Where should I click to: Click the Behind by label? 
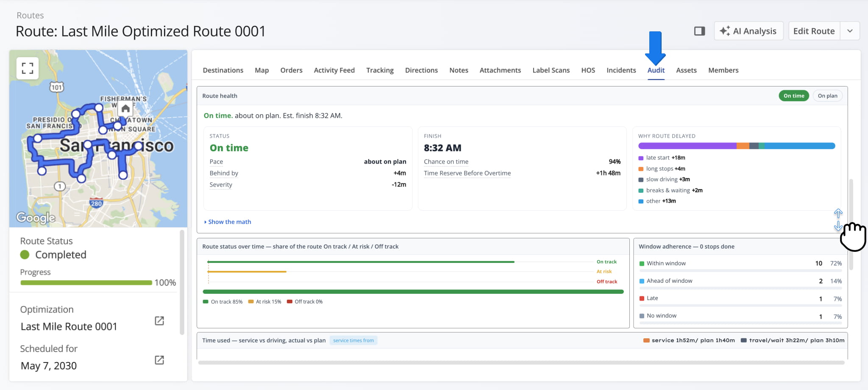click(x=224, y=173)
